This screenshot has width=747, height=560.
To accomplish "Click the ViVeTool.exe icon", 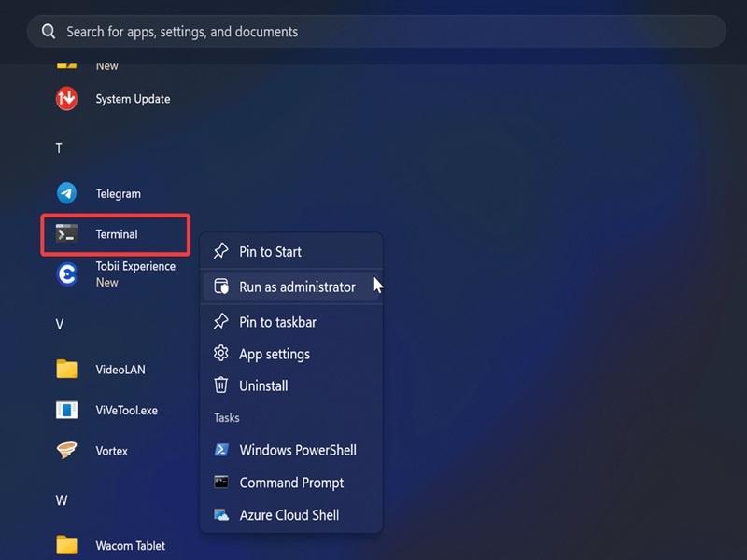I will (66, 410).
